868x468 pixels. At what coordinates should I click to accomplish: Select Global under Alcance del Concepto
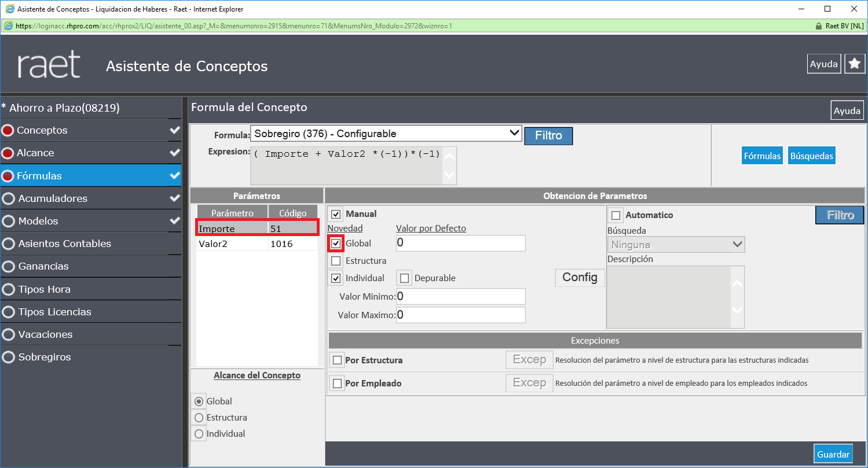pyautogui.click(x=199, y=401)
